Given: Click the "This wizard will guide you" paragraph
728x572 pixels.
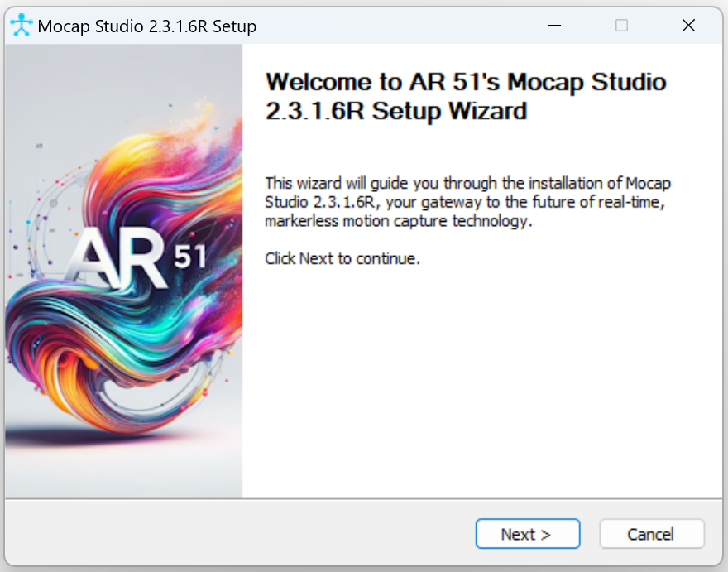Looking at the screenshot, I should click(467, 202).
